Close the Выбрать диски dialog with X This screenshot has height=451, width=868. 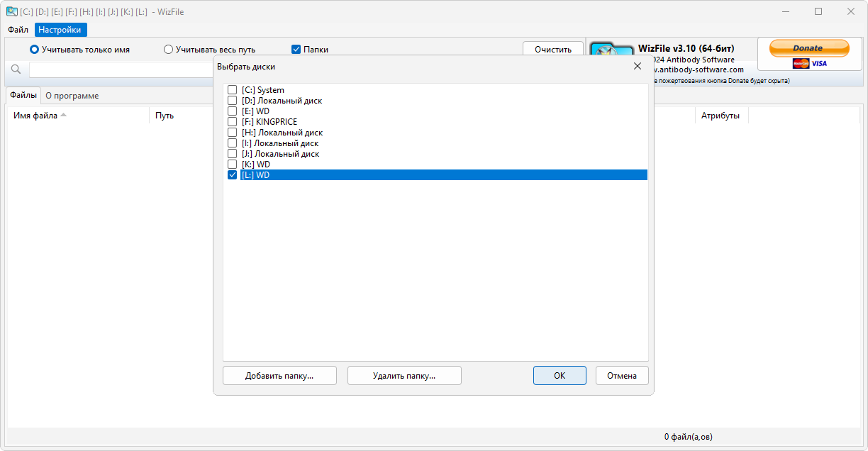click(x=637, y=66)
